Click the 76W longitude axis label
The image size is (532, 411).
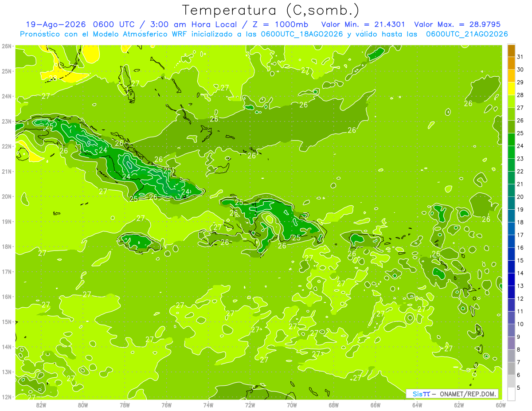coord(167,405)
